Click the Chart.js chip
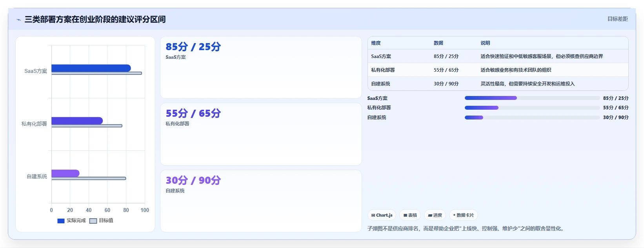Screen dimensions: 644x248 pyautogui.click(x=382, y=215)
